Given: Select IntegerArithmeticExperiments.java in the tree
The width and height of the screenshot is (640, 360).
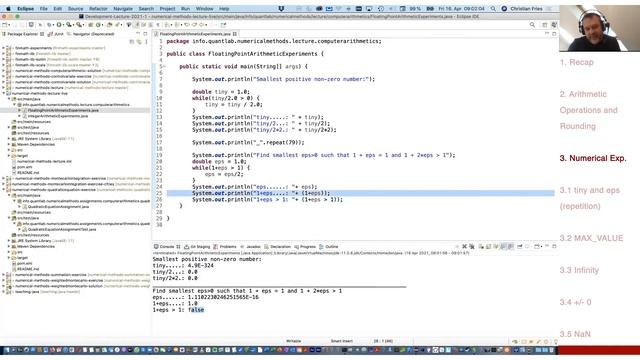Looking at the screenshot, I should tap(58, 116).
